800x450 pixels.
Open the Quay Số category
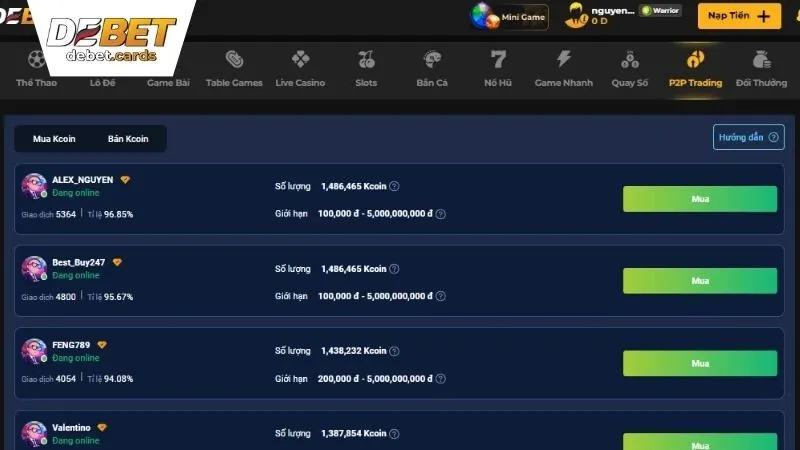630,69
